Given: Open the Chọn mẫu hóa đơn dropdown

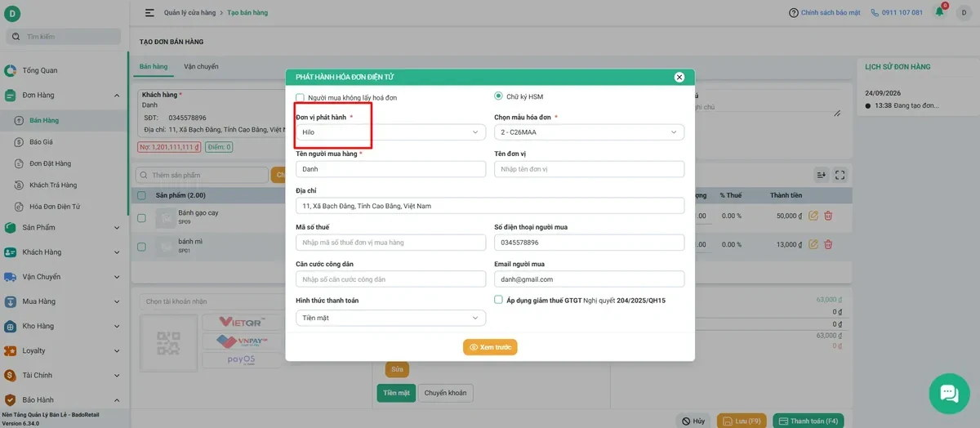Looking at the screenshot, I should [589, 132].
